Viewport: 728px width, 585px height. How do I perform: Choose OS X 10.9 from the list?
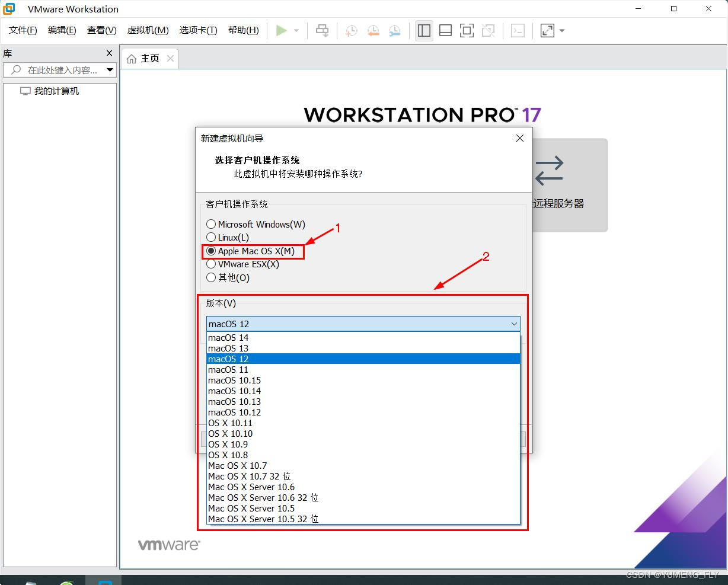(363, 444)
